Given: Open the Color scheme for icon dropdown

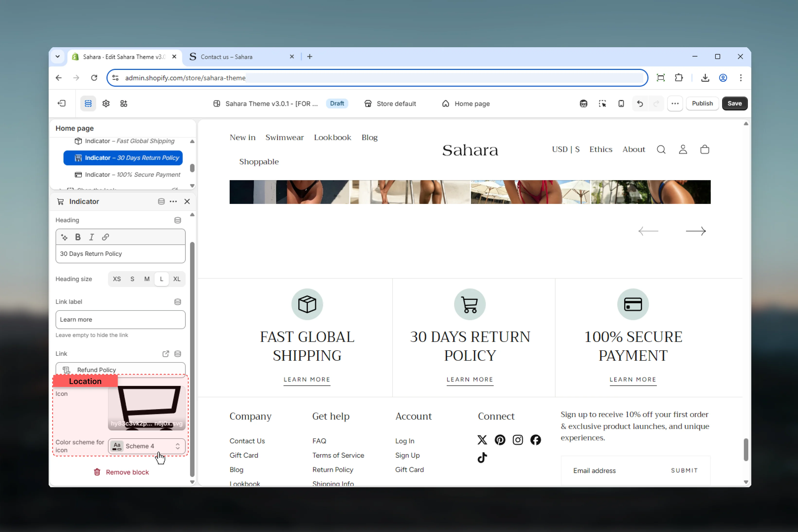Looking at the screenshot, I should 146,446.
